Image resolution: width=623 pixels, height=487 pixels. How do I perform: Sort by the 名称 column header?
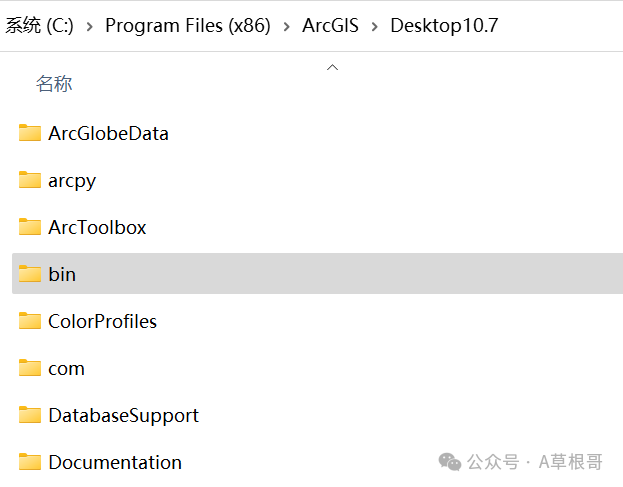coord(54,84)
